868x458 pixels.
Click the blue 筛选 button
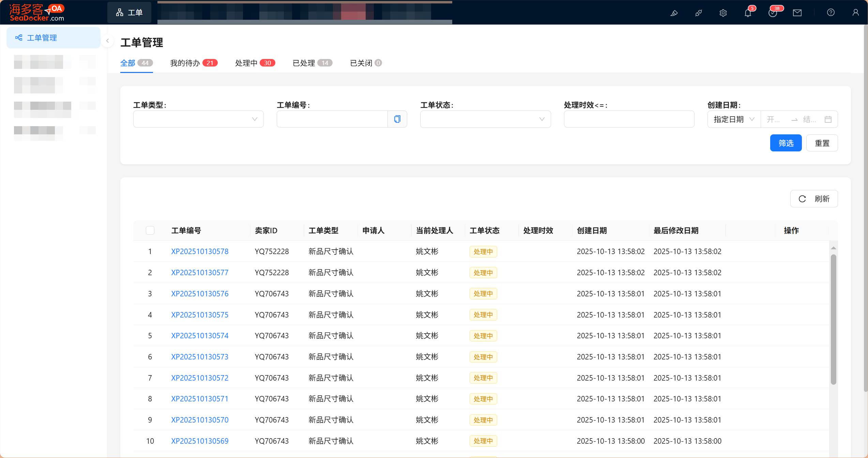(786, 143)
